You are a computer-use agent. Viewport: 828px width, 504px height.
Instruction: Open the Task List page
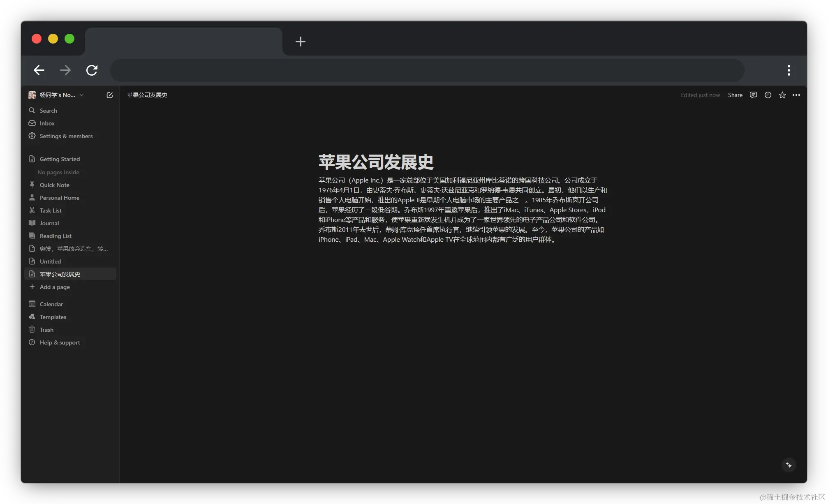tap(70, 210)
